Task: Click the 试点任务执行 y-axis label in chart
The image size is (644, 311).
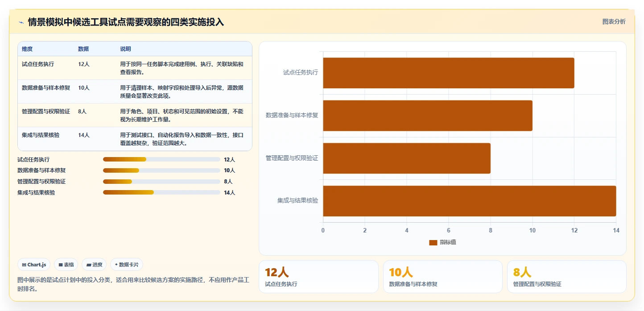Action: tap(301, 73)
